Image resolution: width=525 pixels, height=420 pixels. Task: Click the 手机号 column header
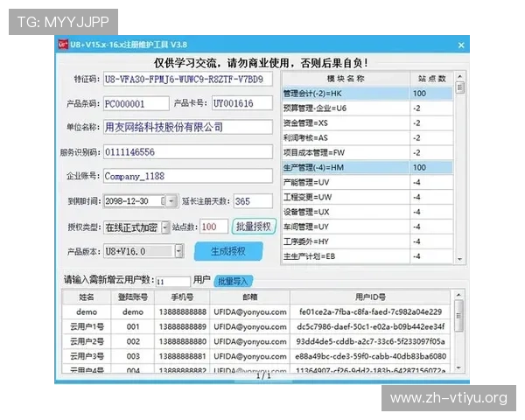click(x=182, y=297)
